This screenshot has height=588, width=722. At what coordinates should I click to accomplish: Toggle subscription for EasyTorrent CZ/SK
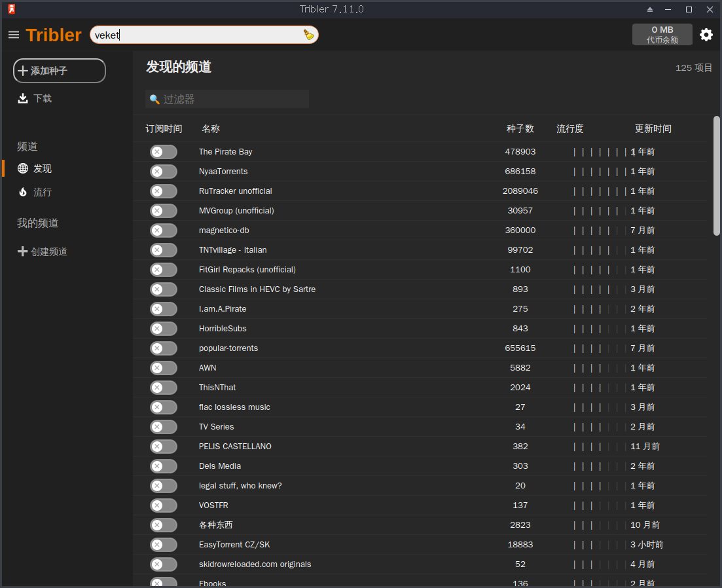(x=164, y=545)
